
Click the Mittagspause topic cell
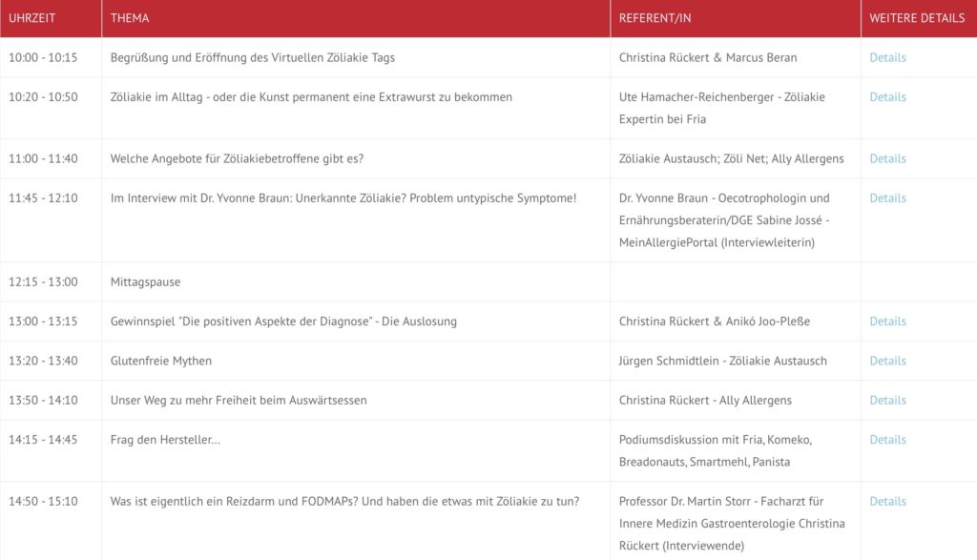point(145,281)
